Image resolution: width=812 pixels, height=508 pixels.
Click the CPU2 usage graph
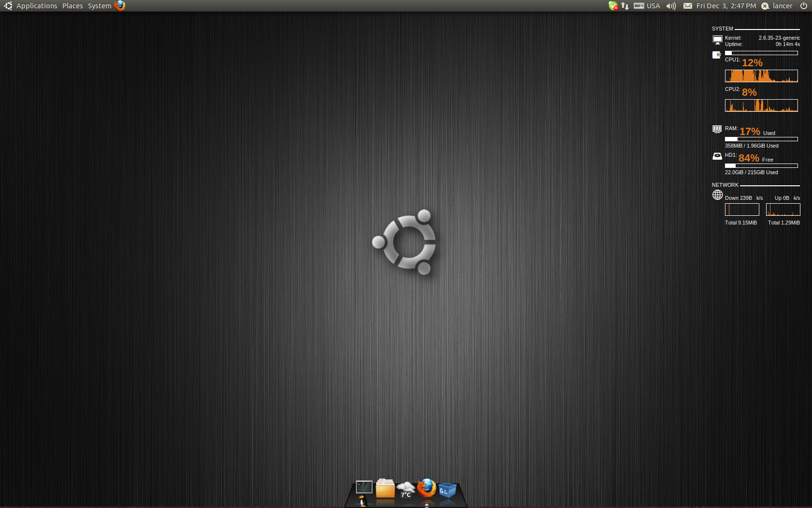761,105
